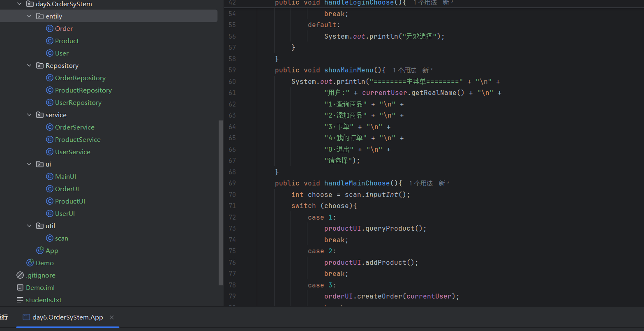
Task: Click the MainUI class icon
Action: pos(50,177)
